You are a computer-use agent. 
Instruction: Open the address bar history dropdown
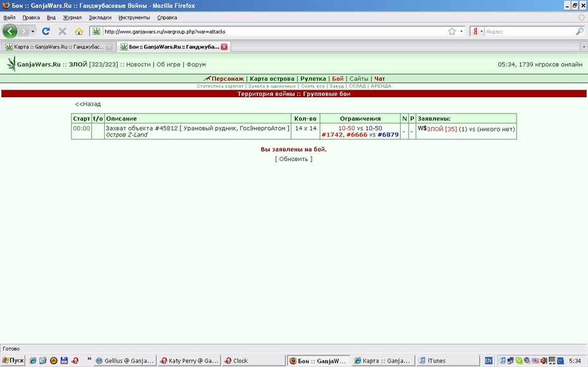(x=462, y=32)
